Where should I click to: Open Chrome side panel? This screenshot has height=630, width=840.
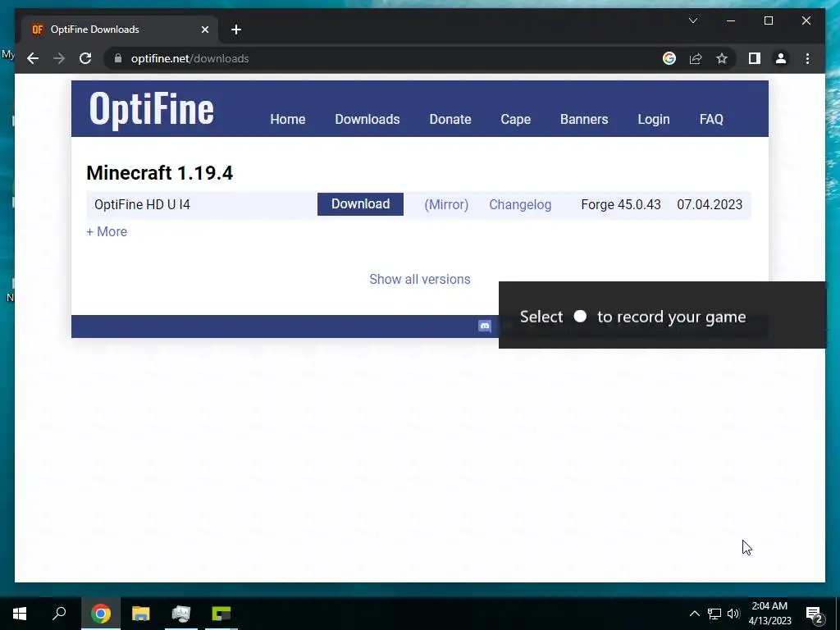[755, 58]
